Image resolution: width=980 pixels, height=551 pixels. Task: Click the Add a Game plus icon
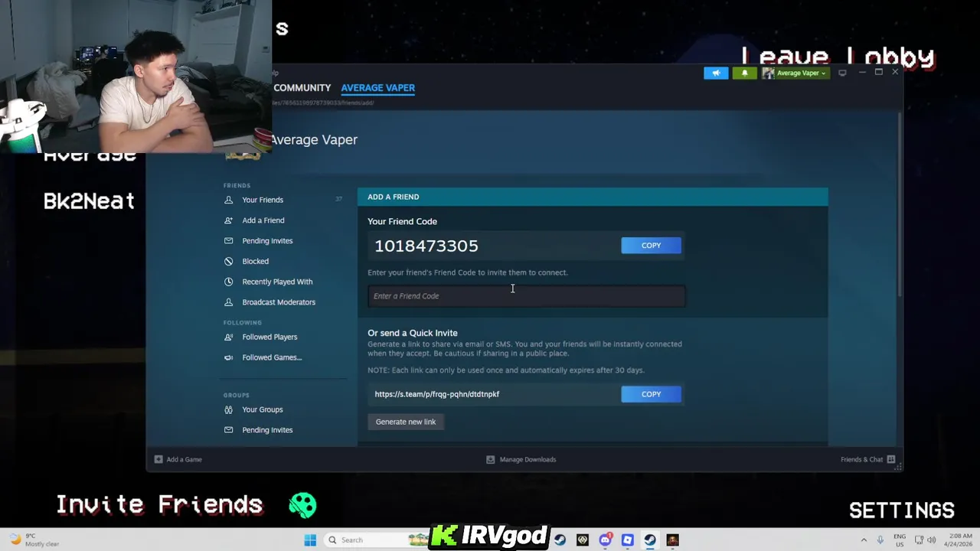(x=158, y=459)
